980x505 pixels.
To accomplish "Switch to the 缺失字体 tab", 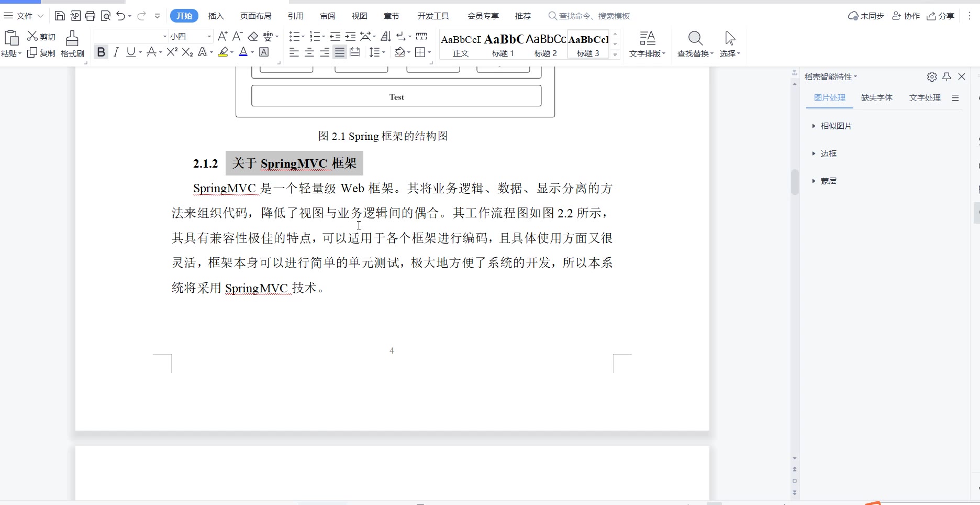I will click(x=876, y=98).
